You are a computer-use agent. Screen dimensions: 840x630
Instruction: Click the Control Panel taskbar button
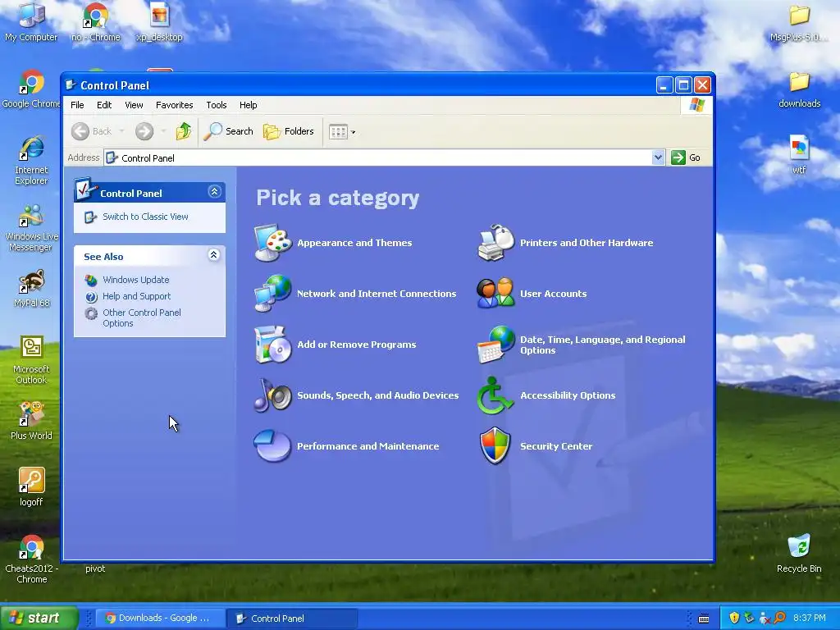(x=291, y=618)
